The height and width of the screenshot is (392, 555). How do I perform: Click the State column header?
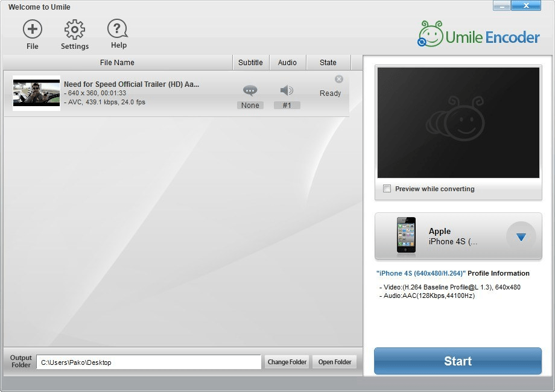point(328,63)
